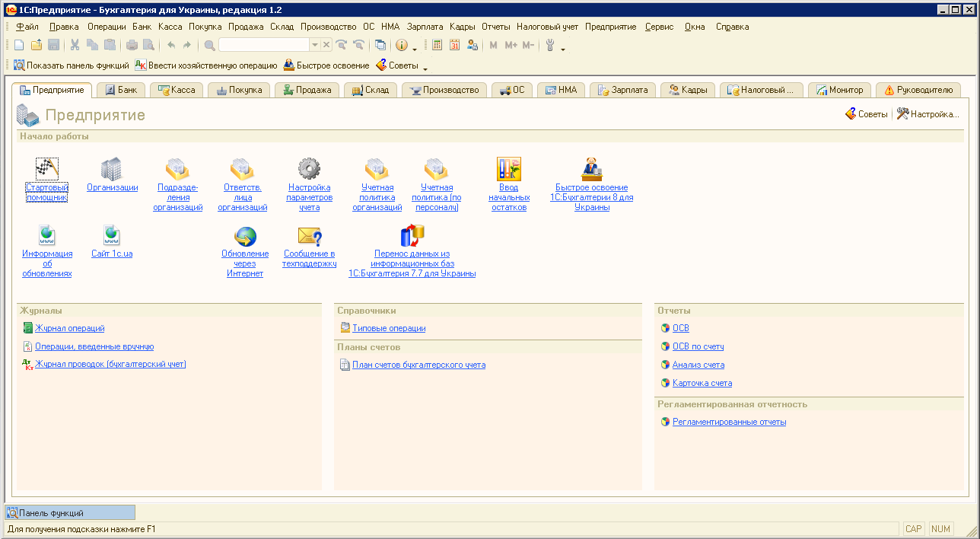Click Ввести хозяйственную операцию button
This screenshot has width=980, height=539.
(x=206, y=65)
